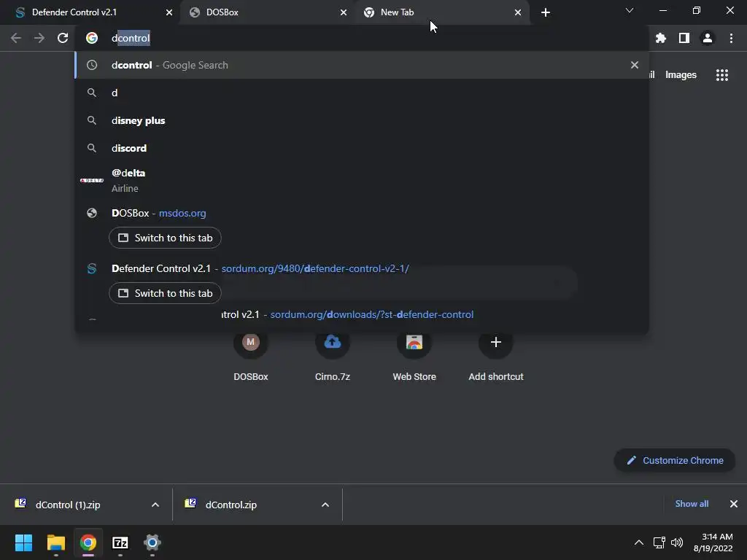The height and width of the screenshot is (560, 747).
Task: Expand options for dControl (1).zip
Action: [155, 505]
